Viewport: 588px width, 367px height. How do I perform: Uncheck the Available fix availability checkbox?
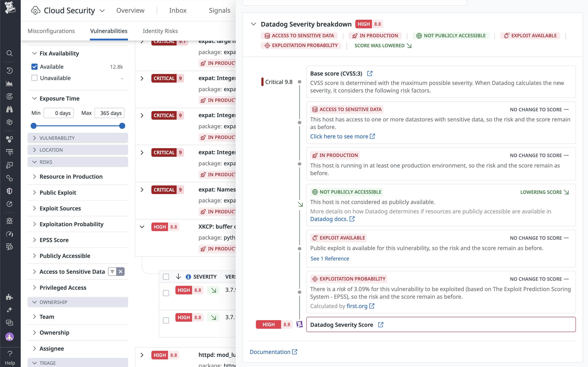coord(34,67)
